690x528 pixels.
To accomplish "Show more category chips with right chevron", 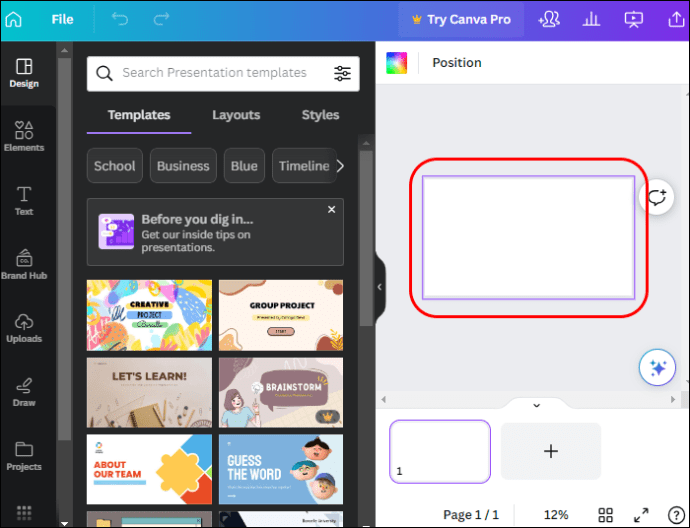I will click(341, 166).
